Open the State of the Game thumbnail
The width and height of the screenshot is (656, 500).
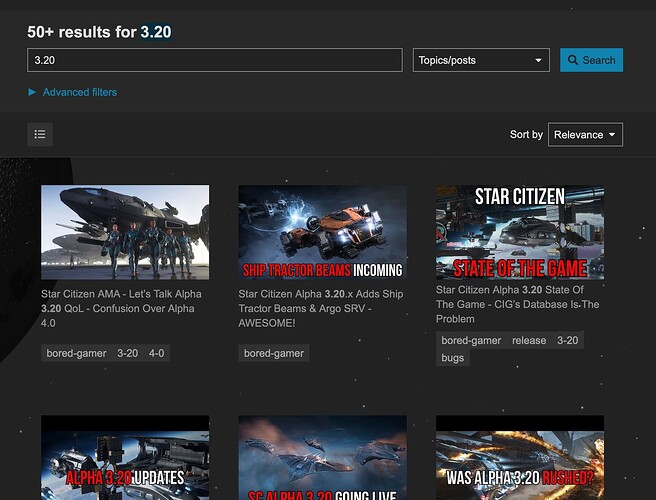click(x=520, y=232)
